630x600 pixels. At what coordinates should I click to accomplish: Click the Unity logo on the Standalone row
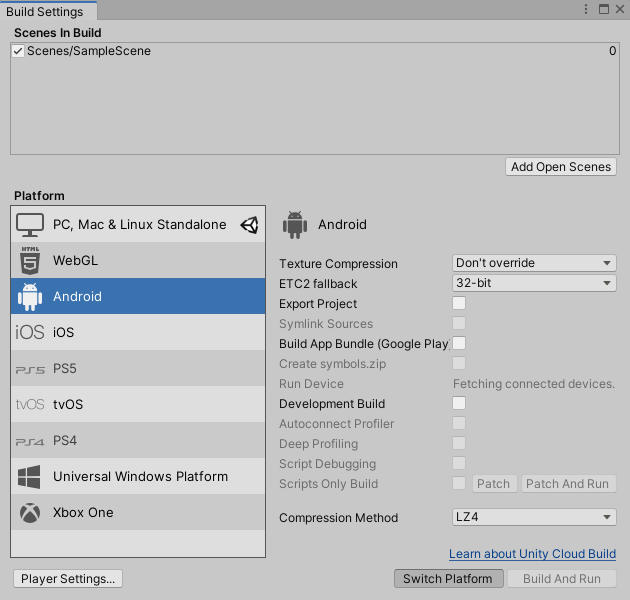(249, 225)
